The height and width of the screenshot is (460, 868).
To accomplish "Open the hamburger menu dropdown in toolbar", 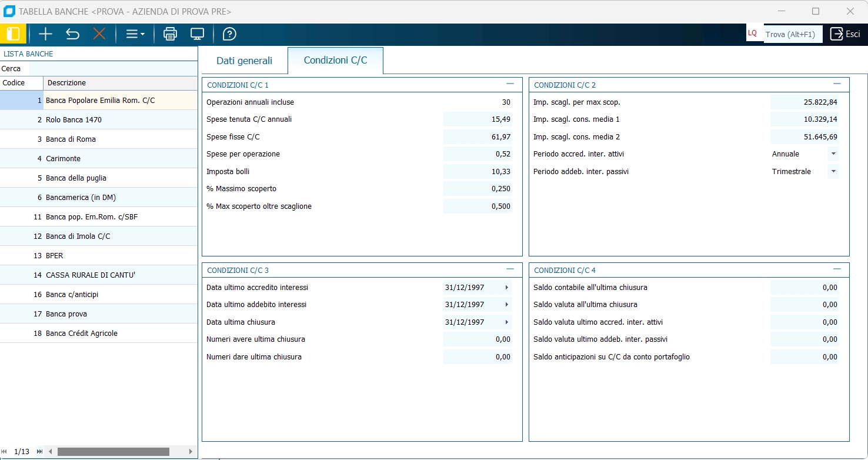I will pos(135,34).
